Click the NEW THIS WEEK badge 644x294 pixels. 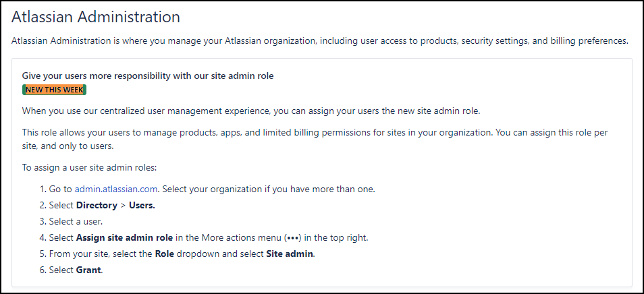tap(54, 90)
